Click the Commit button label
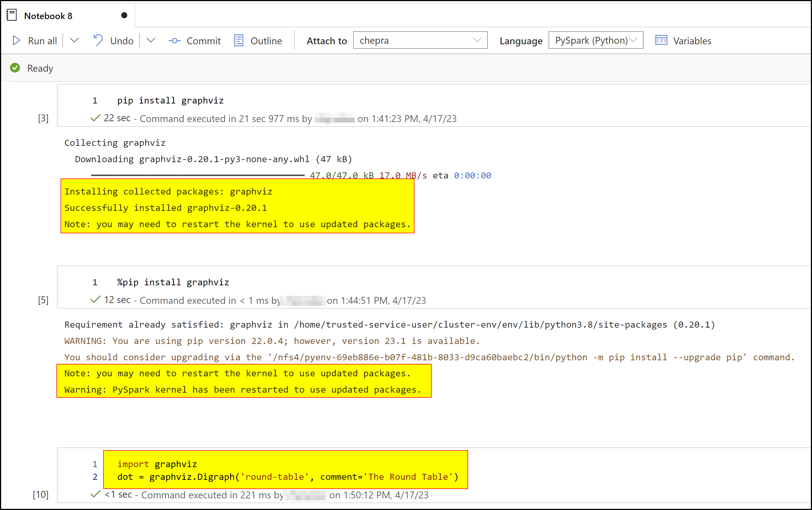The image size is (812, 510). pyautogui.click(x=203, y=41)
